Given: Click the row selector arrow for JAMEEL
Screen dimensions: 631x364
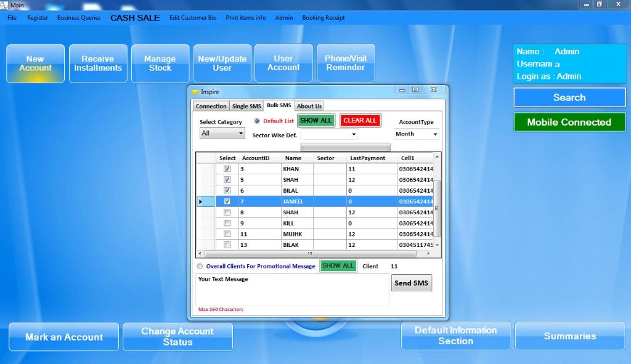Looking at the screenshot, I should [x=200, y=201].
